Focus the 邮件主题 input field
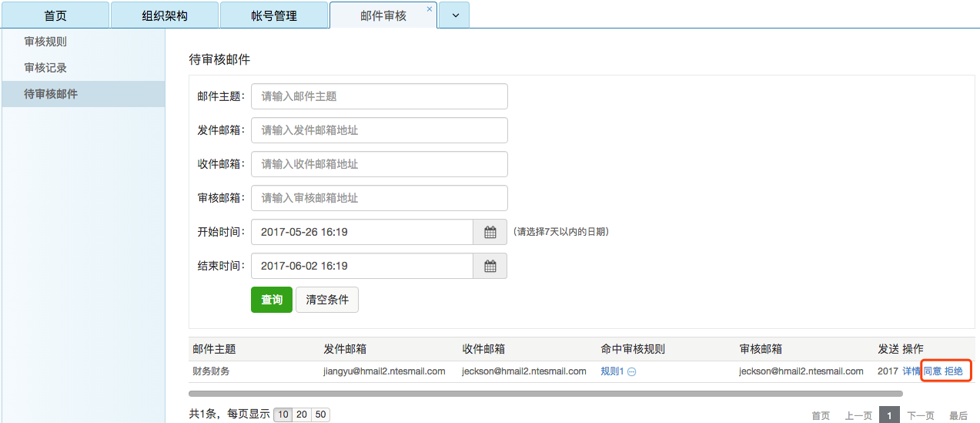Image resolution: width=980 pixels, height=423 pixels. pyautogui.click(x=379, y=96)
